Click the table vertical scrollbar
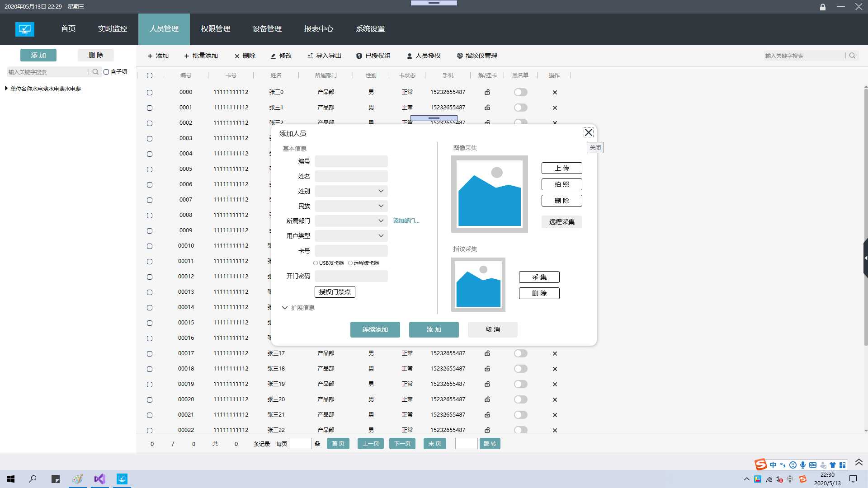The image size is (868, 488). pyautogui.click(x=865, y=217)
